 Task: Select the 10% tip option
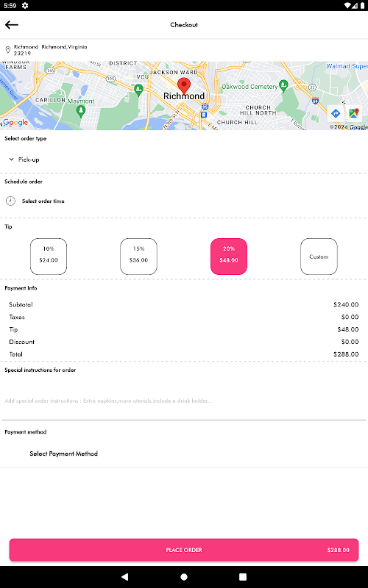coord(49,257)
